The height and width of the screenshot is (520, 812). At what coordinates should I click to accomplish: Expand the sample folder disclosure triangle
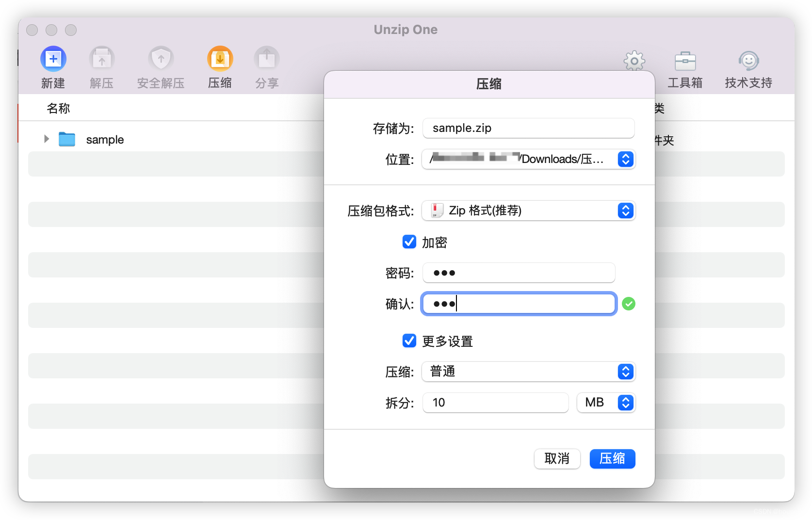[47, 139]
